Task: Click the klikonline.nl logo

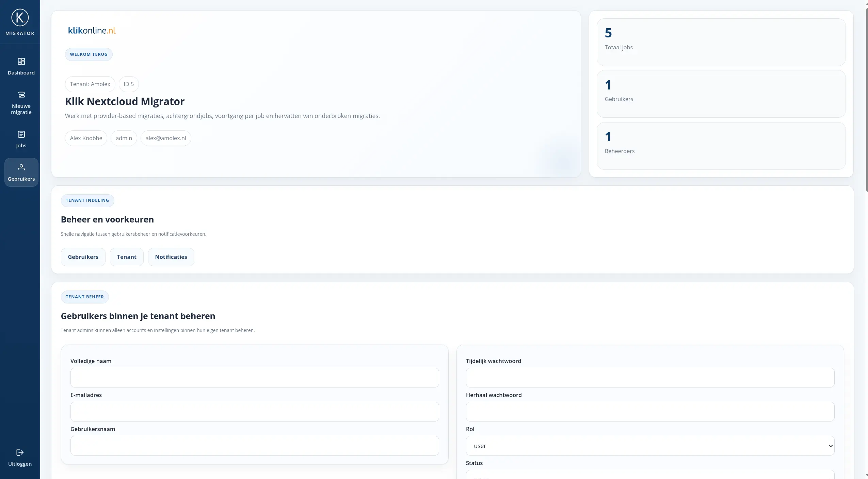Action: click(x=92, y=31)
